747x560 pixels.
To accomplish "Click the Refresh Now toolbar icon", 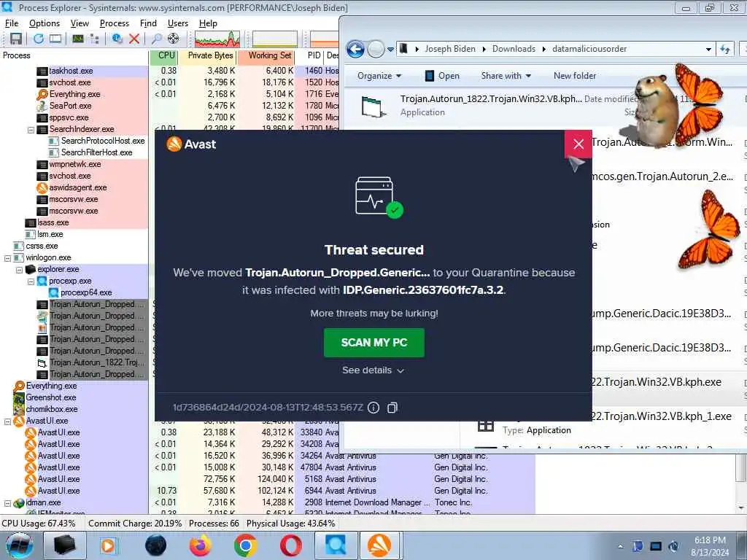I will (39, 39).
